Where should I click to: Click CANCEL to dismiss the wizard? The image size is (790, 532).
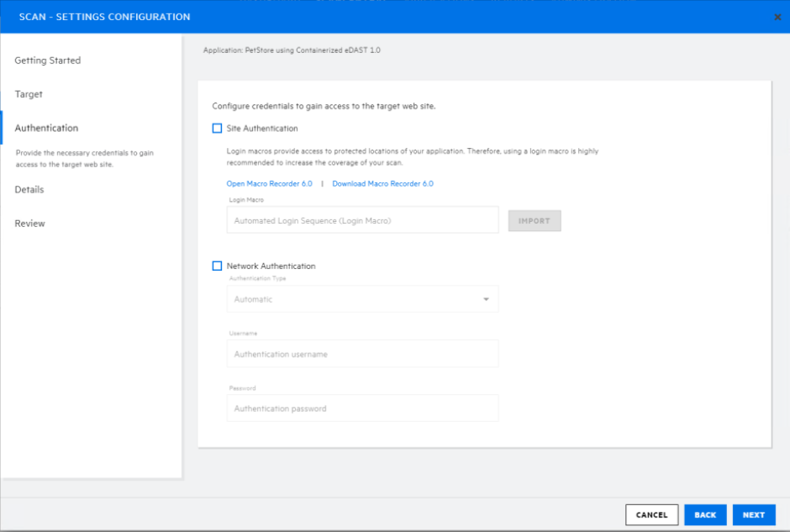tap(651, 514)
